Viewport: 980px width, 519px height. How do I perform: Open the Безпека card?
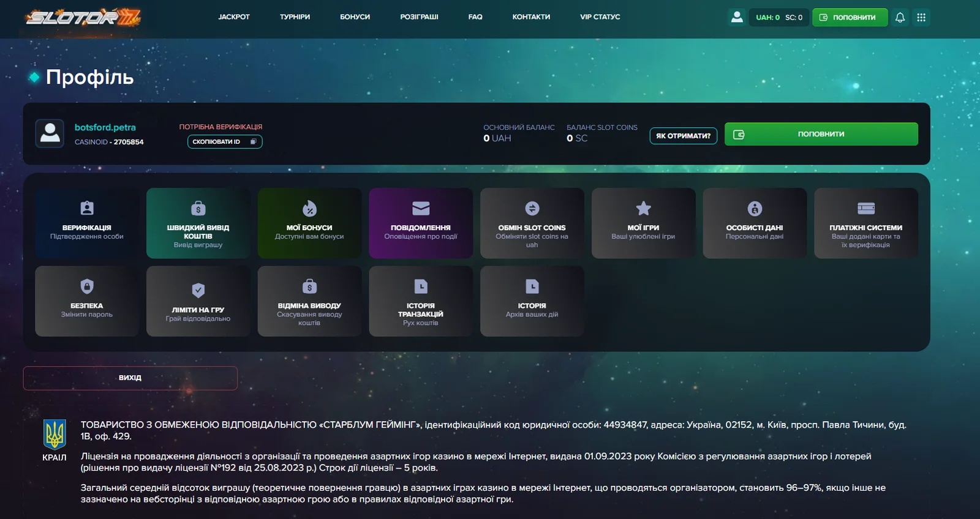pyautogui.click(x=87, y=301)
